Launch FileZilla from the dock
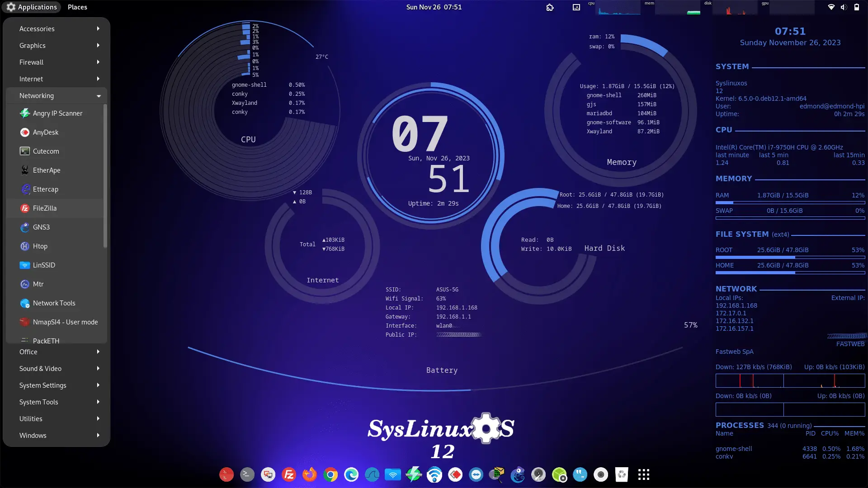The height and width of the screenshot is (488, 868). (289, 474)
